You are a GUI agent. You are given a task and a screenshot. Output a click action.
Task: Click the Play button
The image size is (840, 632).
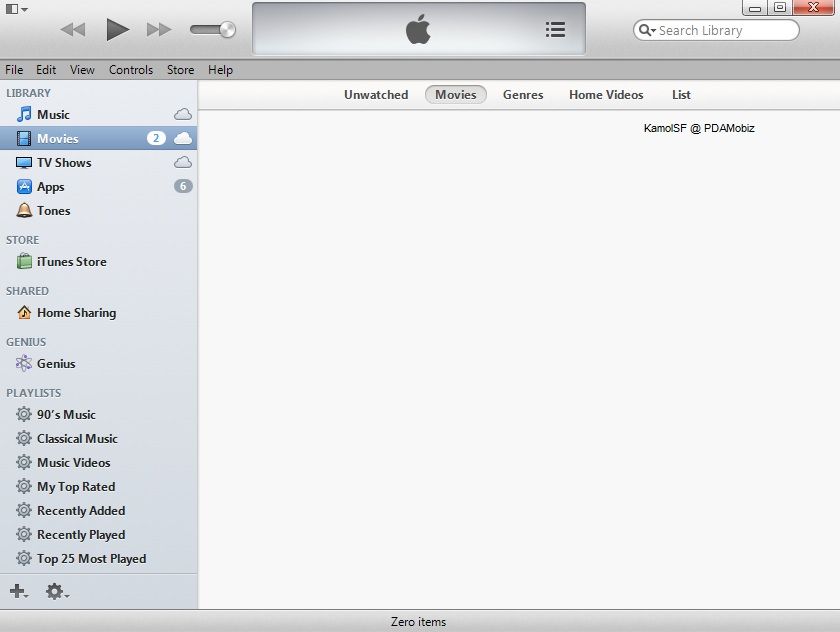click(x=117, y=29)
